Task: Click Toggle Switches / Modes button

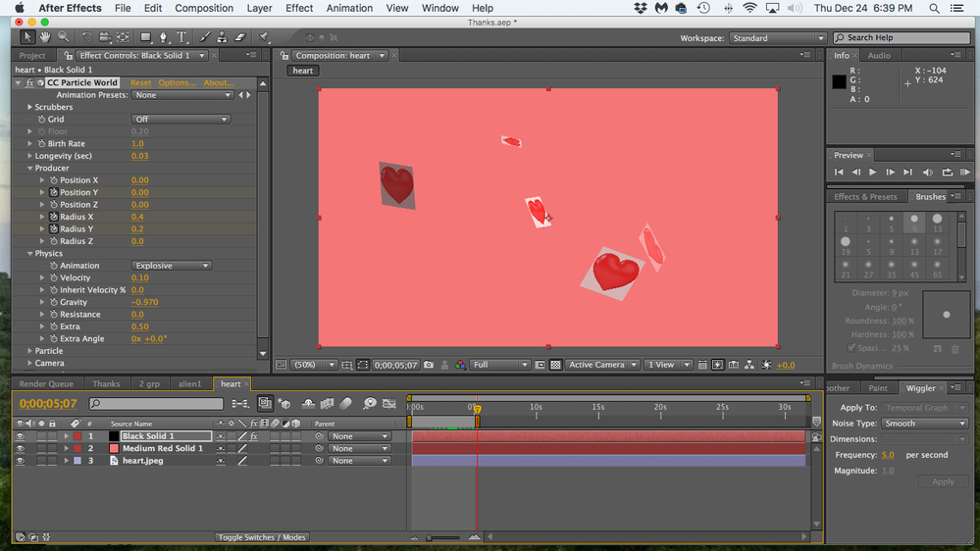Action: click(261, 537)
